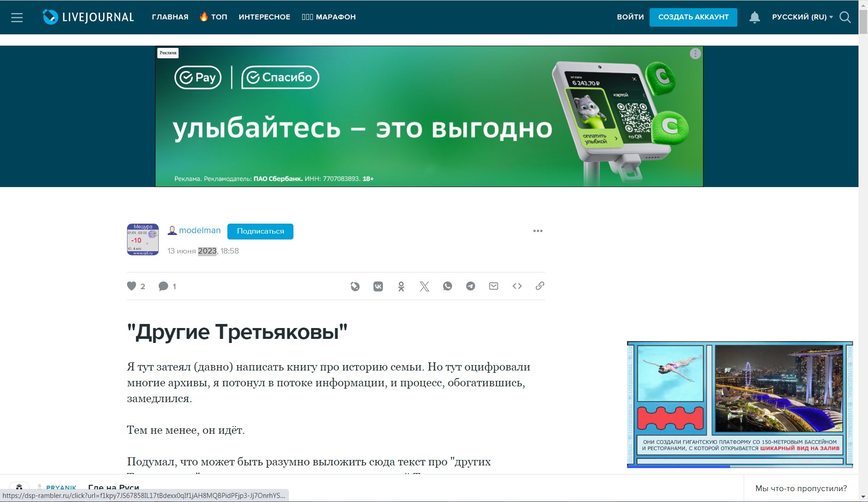Copy the post link via chain icon
The height and width of the screenshot is (502, 868).
tap(540, 286)
